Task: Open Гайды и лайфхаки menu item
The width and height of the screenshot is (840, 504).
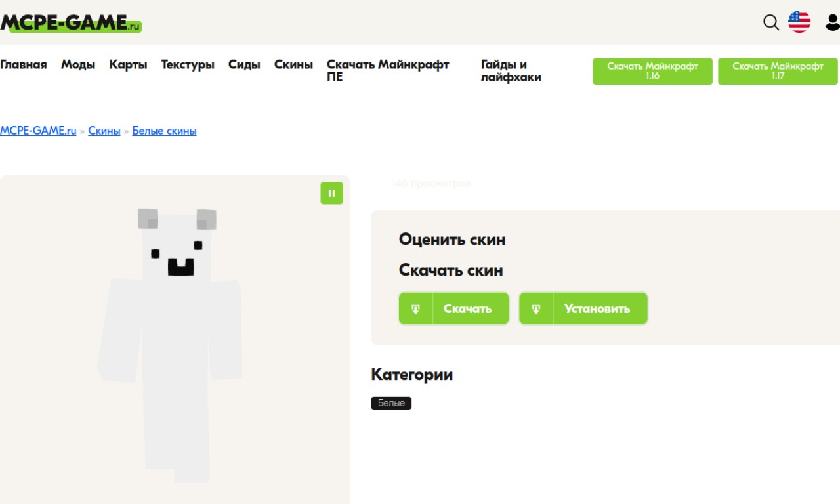Action: tap(511, 71)
